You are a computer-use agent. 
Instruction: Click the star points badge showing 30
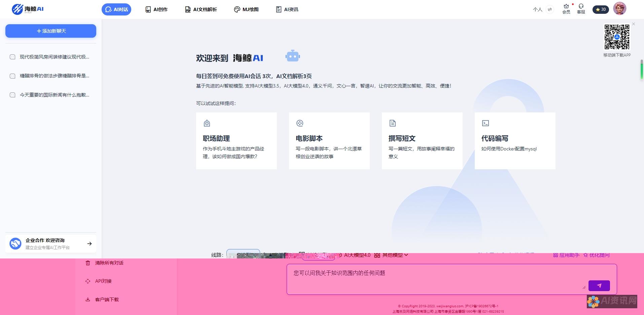[x=601, y=9]
